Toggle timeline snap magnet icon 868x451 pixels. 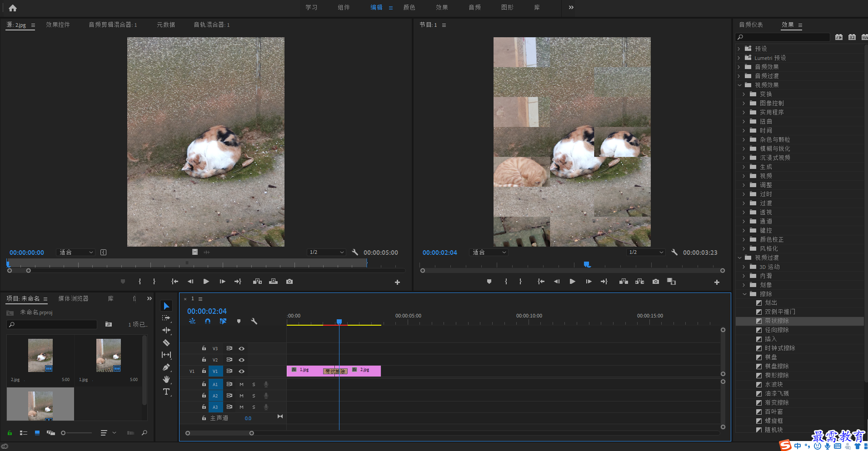coord(208,321)
